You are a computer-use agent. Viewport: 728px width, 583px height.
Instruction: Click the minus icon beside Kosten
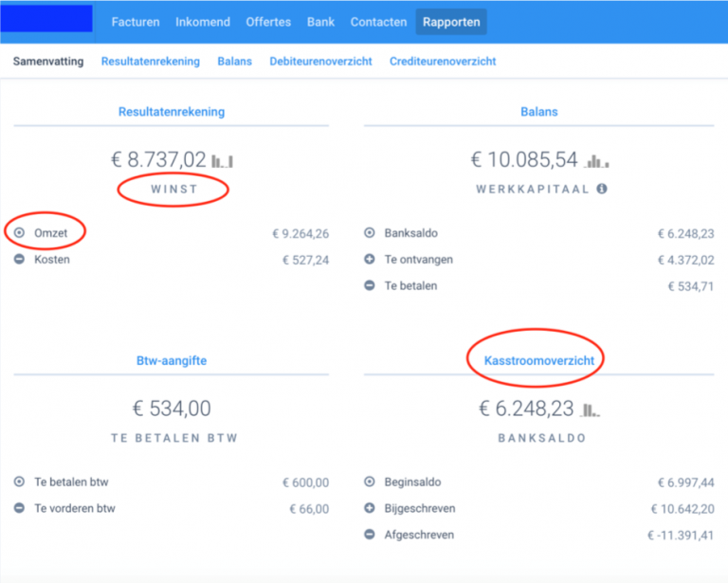pos(19,259)
